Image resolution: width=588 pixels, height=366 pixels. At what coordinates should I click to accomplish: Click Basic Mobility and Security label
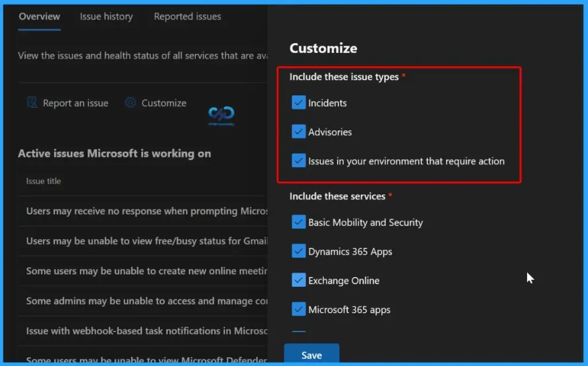tap(366, 223)
